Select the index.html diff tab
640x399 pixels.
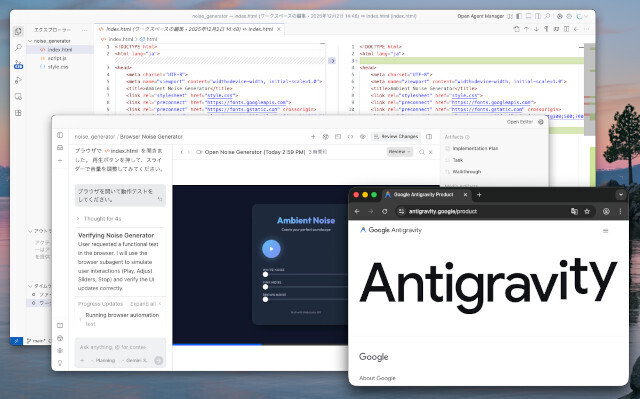189,29
